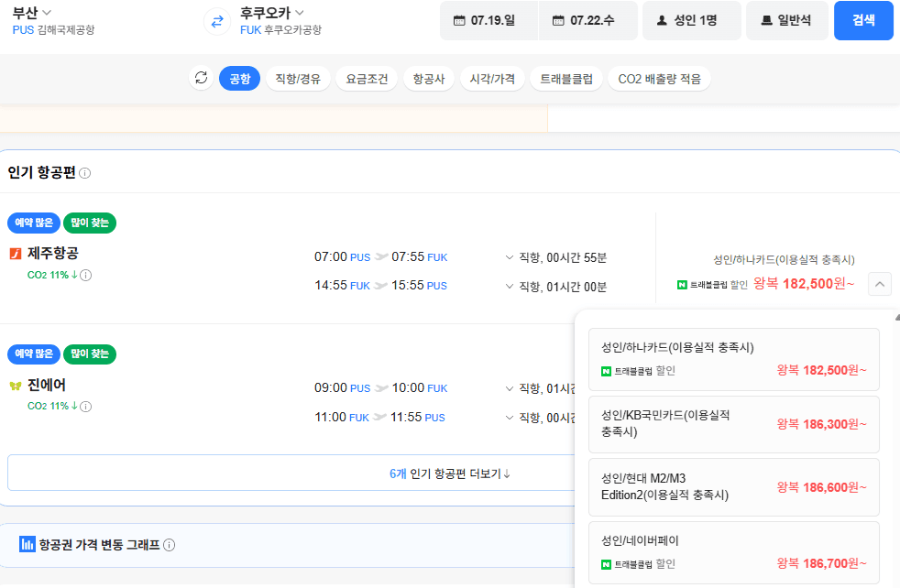The height and width of the screenshot is (588, 900).
Task: Change the return date 07.22.수
Action: (588, 21)
